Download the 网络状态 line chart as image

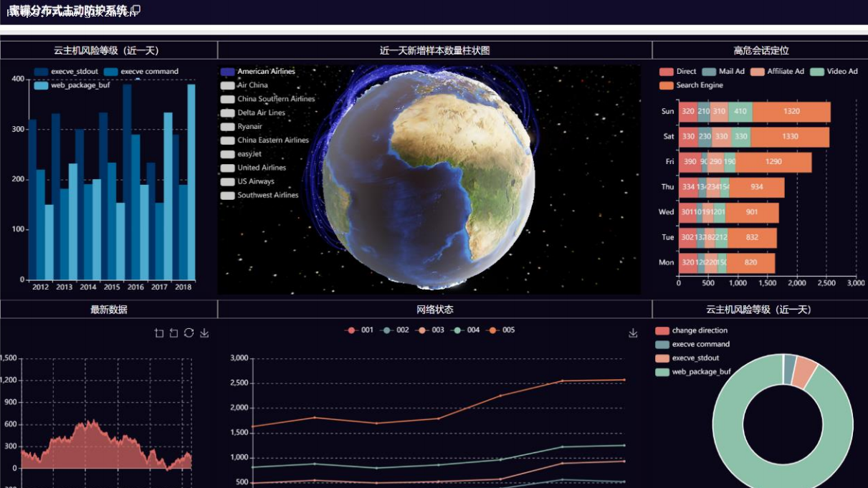click(633, 332)
